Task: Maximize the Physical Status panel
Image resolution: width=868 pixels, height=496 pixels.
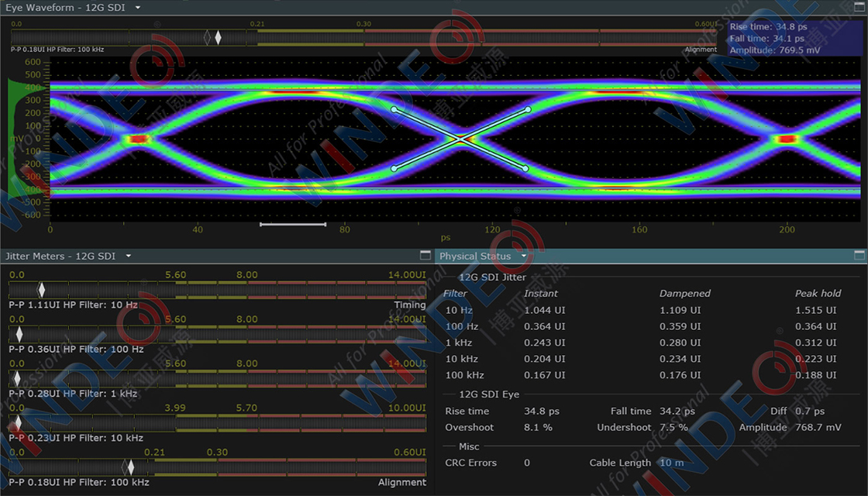Action: (859, 255)
